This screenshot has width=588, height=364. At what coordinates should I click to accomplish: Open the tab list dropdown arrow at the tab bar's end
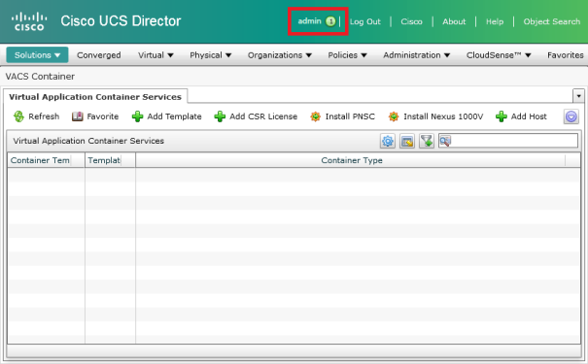tap(578, 96)
